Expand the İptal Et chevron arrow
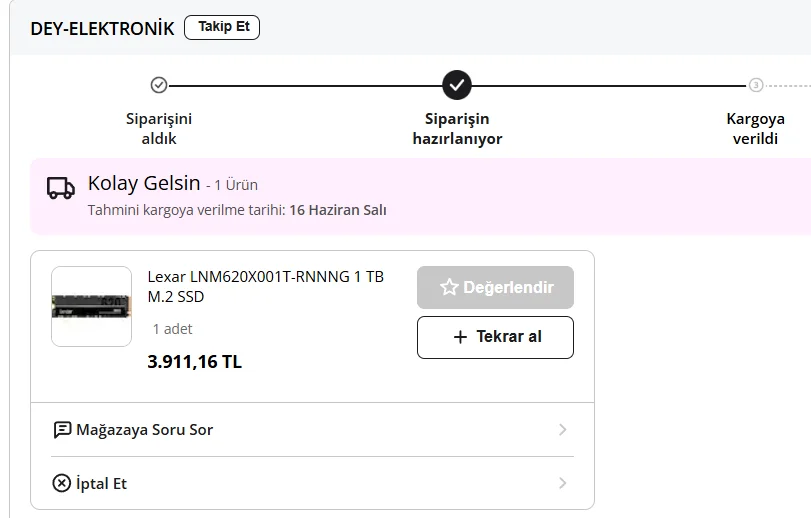 [x=563, y=483]
